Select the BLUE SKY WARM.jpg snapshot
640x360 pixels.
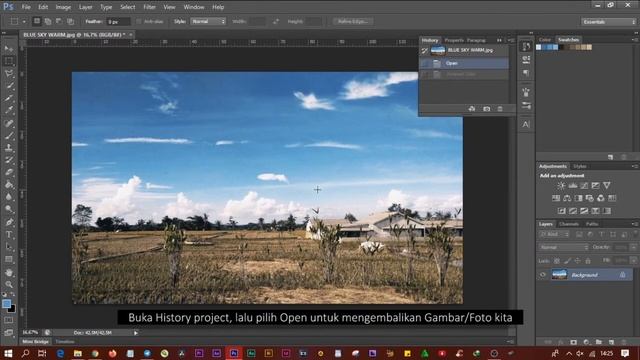pos(464,51)
